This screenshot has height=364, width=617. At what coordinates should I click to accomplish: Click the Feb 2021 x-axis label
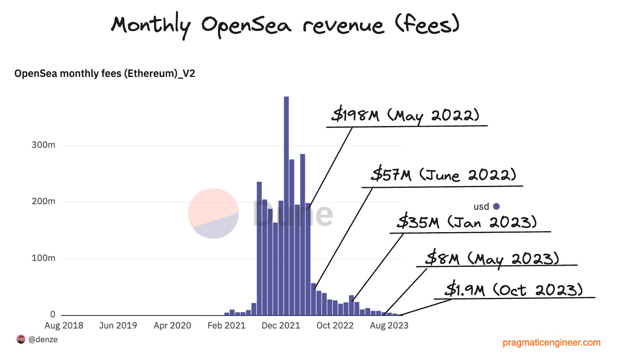[x=227, y=325]
